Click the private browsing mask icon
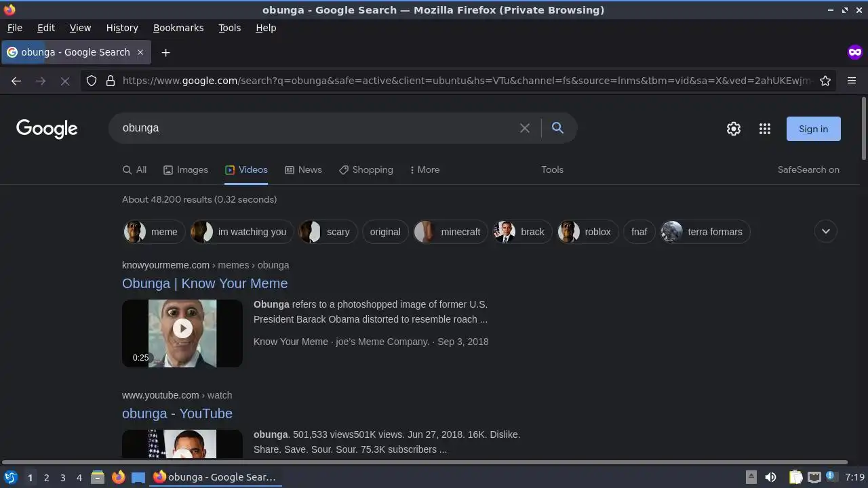The width and height of the screenshot is (868, 488). tap(854, 52)
